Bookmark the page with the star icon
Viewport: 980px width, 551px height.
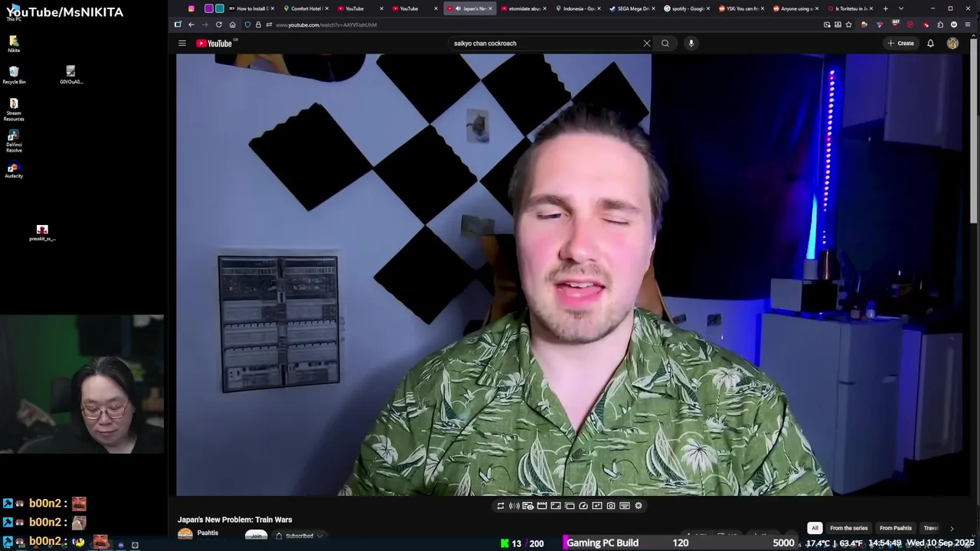pos(848,24)
